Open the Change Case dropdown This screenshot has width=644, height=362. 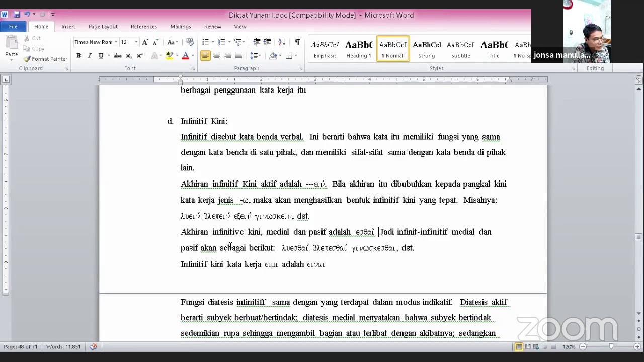click(172, 42)
